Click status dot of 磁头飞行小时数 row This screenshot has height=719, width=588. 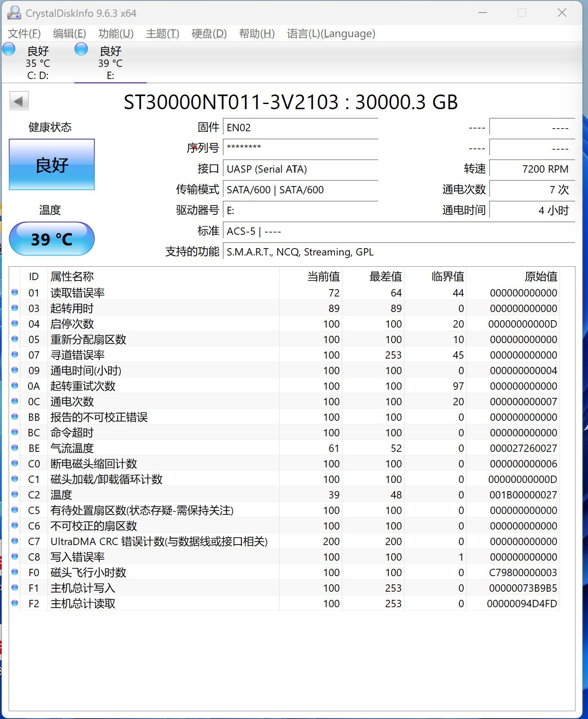(x=15, y=572)
